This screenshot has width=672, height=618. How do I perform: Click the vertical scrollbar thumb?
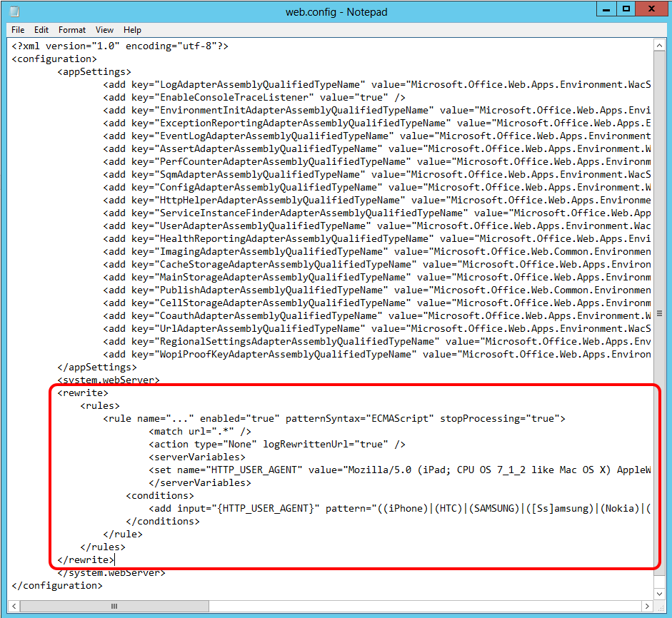coord(659,313)
